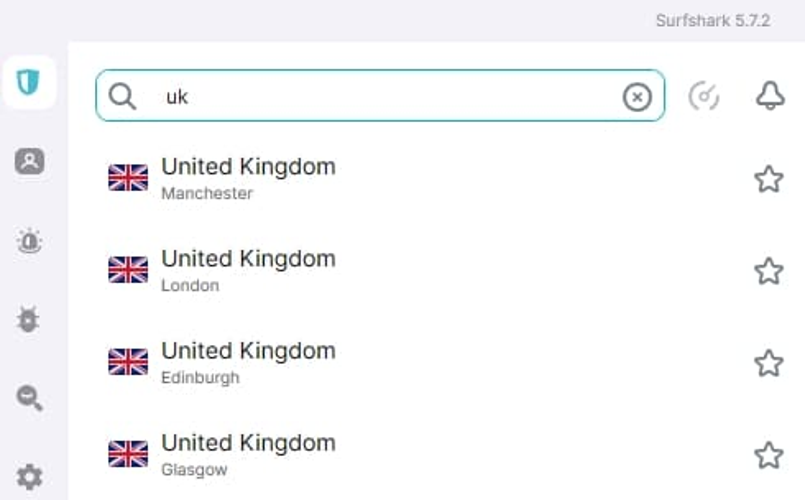Select the United Kingdom Edinburgh location
The width and height of the screenshot is (805, 500).
[x=248, y=362]
